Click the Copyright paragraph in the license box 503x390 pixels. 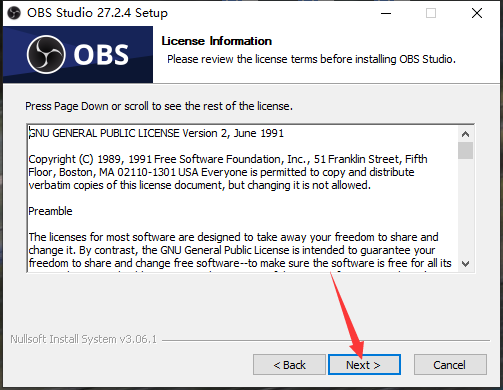(x=228, y=172)
